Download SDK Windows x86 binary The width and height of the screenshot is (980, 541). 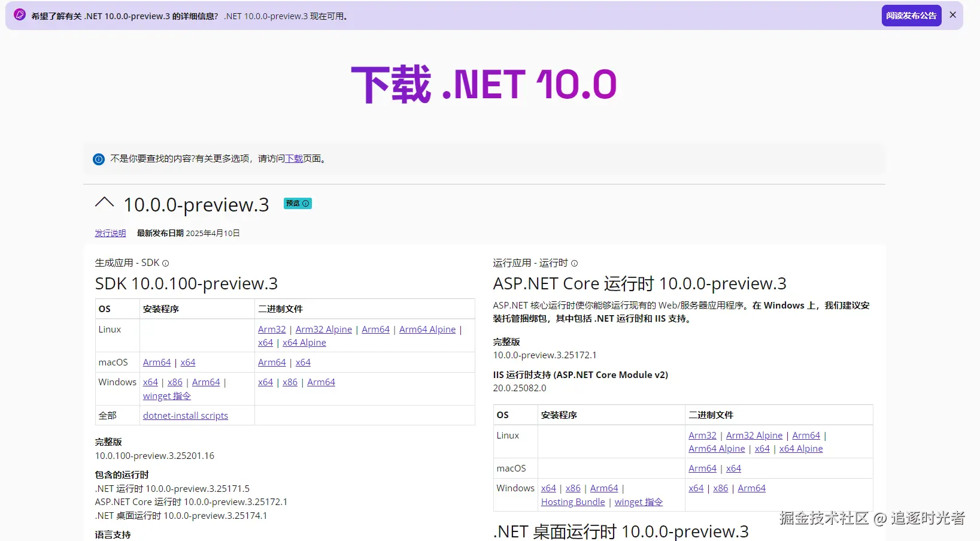coord(290,382)
